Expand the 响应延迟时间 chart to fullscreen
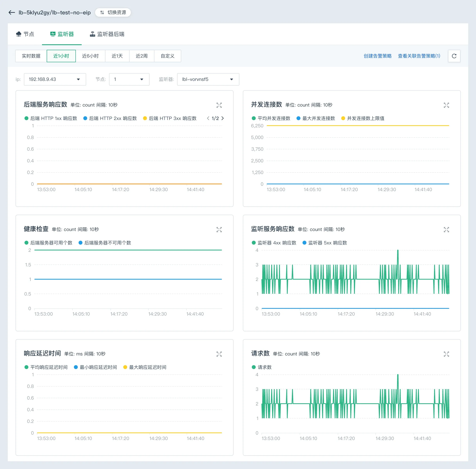The height and width of the screenshot is (469, 476). [x=219, y=354]
